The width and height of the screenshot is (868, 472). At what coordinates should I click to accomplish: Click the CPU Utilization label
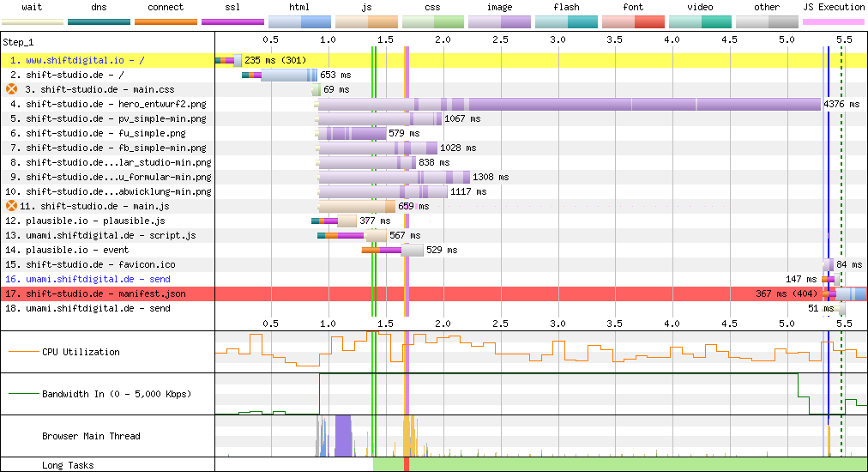pyautogui.click(x=81, y=352)
